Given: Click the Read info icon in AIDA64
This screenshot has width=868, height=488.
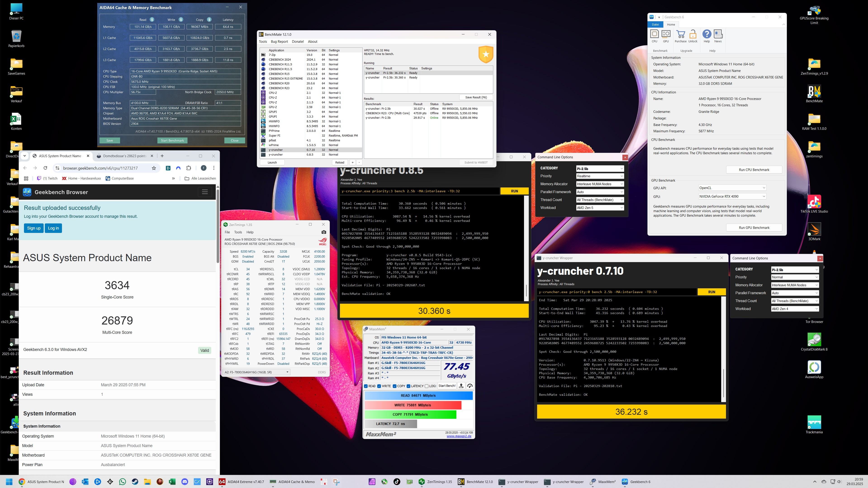Looking at the screenshot, I should 152,19.
